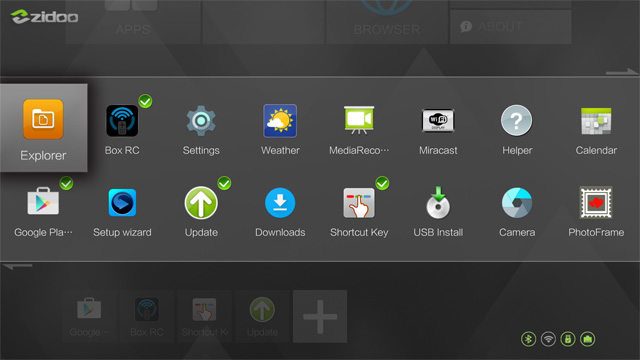This screenshot has width=640, height=360.
Task: Click the last green status bar icon
Action: point(588,339)
